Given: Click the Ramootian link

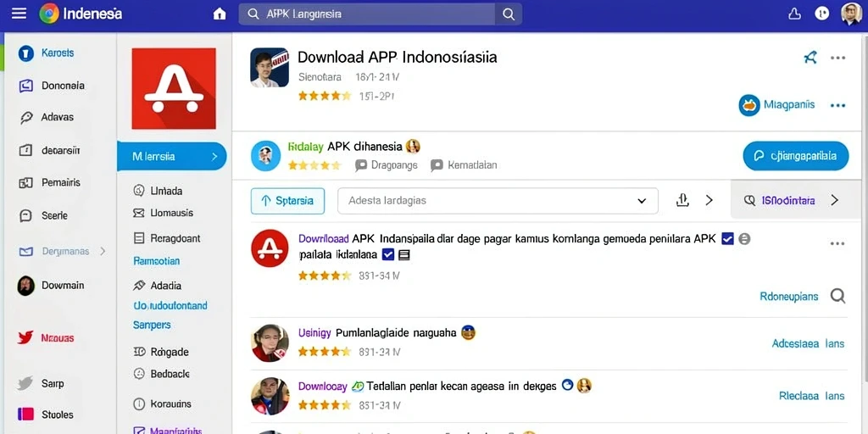Looking at the screenshot, I should point(156,261).
